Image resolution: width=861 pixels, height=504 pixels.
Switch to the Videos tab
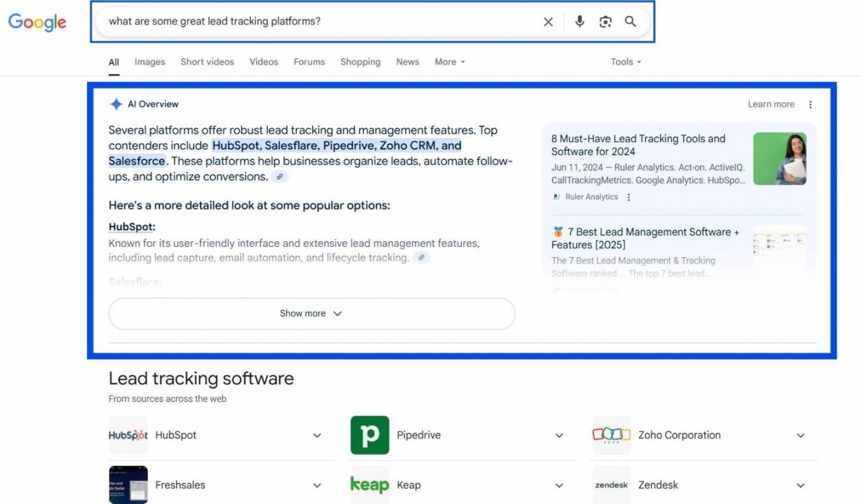pos(264,62)
